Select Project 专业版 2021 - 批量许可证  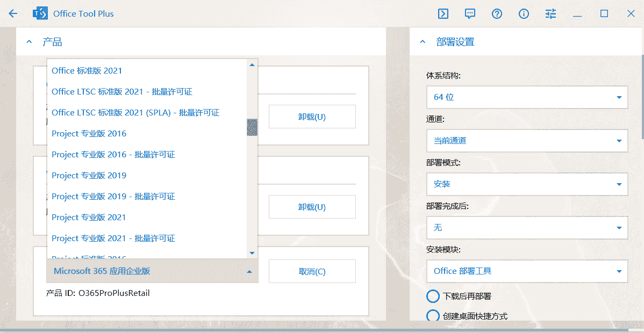click(x=147, y=238)
